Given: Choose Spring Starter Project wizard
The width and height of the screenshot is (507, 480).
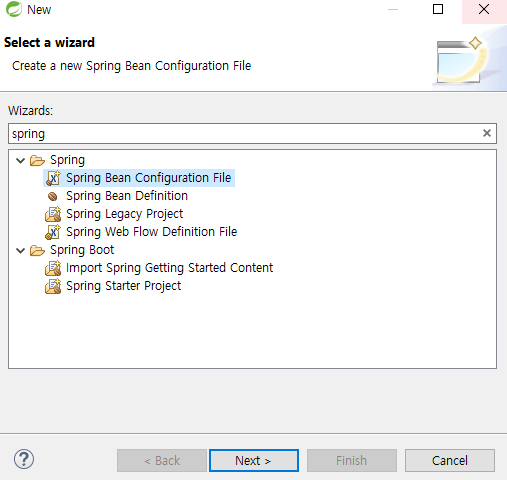Looking at the screenshot, I should click(x=123, y=286).
